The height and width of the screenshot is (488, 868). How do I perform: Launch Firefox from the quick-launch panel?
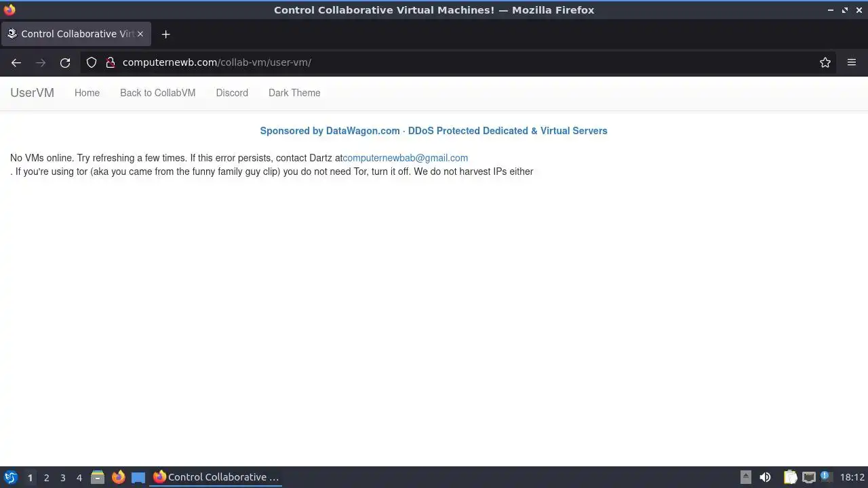click(118, 477)
